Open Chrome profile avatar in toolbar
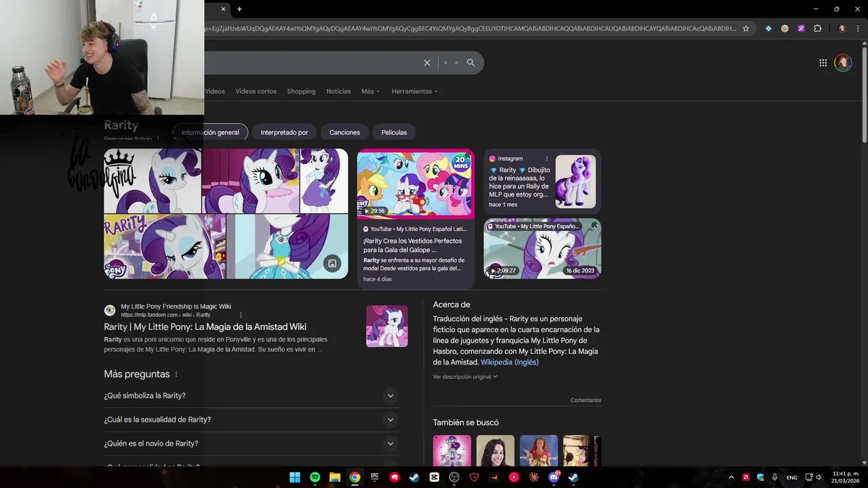 coord(842,28)
